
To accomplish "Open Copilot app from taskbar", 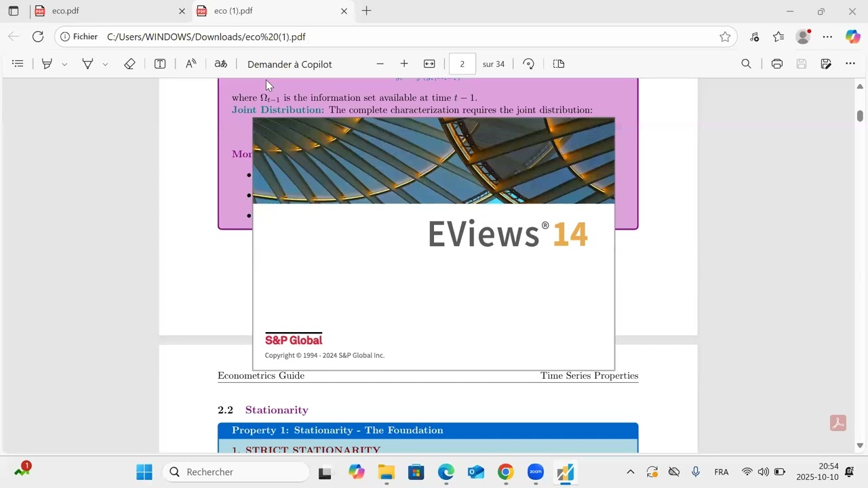I will [x=356, y=472].
